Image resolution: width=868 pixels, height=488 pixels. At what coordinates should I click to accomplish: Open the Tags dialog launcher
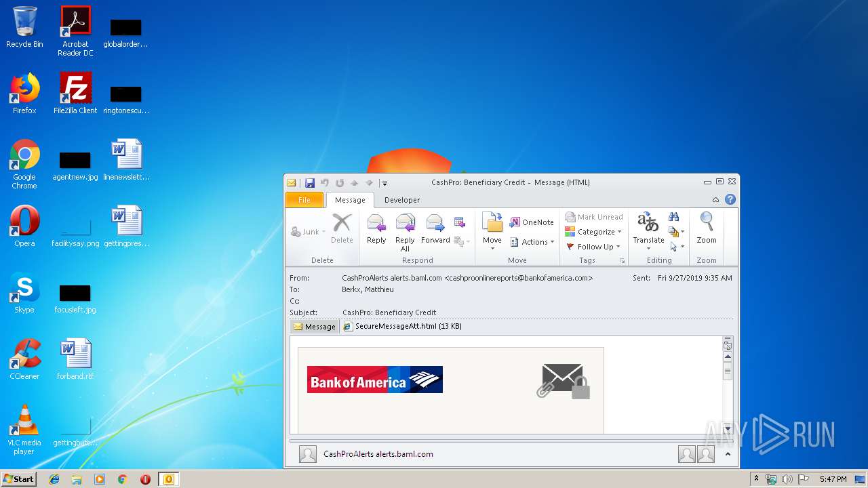[622, 261]
